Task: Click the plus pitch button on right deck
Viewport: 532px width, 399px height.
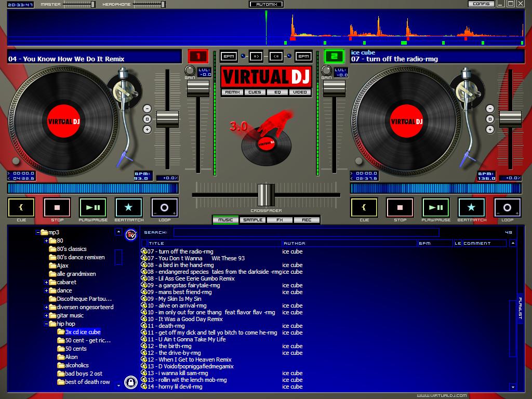Action: pyautogui.click(x=490, y=129)
